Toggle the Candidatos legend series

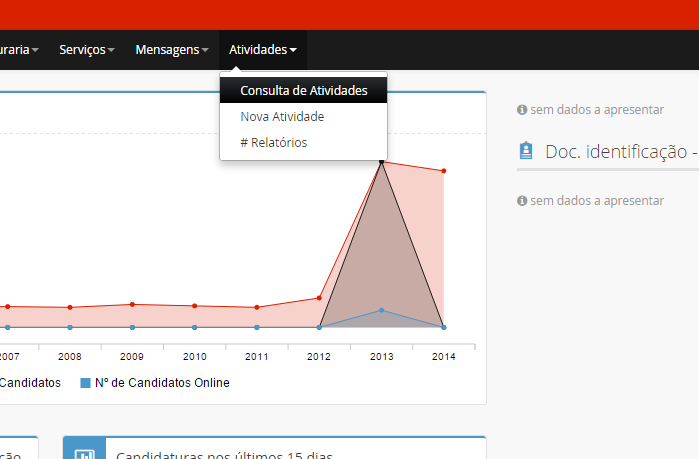[x=30, y=383]
